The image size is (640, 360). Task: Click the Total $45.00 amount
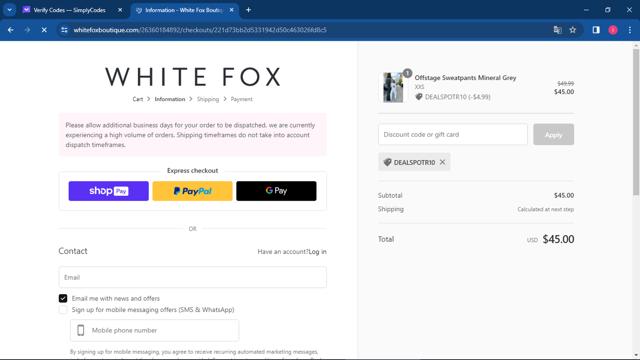point(558,239)
